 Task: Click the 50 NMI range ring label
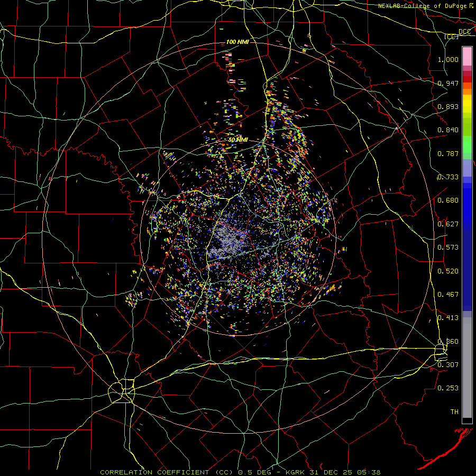point(239,140)
